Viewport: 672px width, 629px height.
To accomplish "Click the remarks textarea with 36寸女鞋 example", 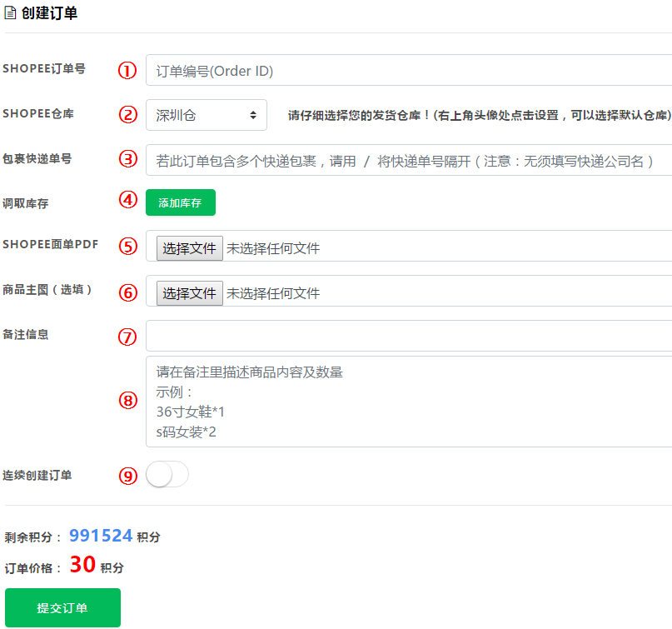I will [409, 402].
